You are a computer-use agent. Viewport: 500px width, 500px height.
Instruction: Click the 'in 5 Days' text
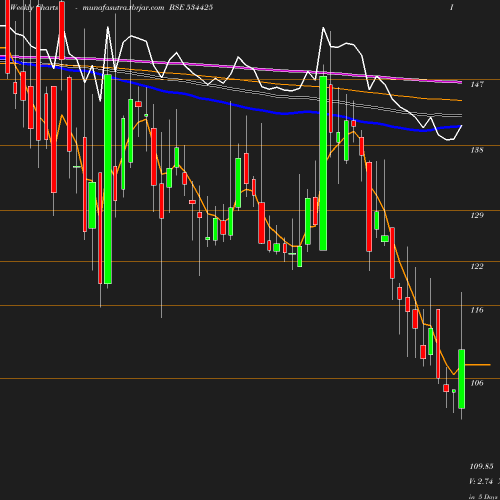484,497
